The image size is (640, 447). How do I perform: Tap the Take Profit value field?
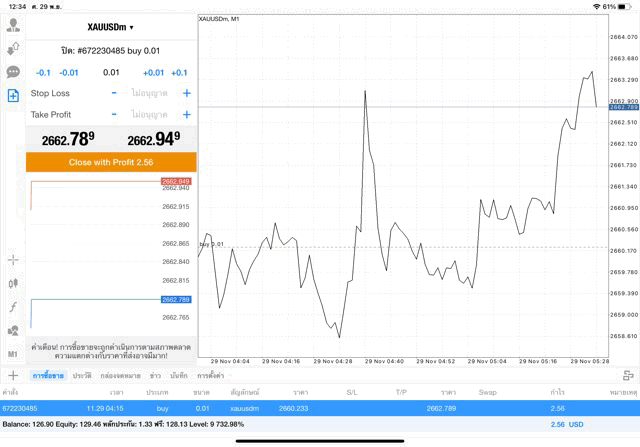click(149, 115)
